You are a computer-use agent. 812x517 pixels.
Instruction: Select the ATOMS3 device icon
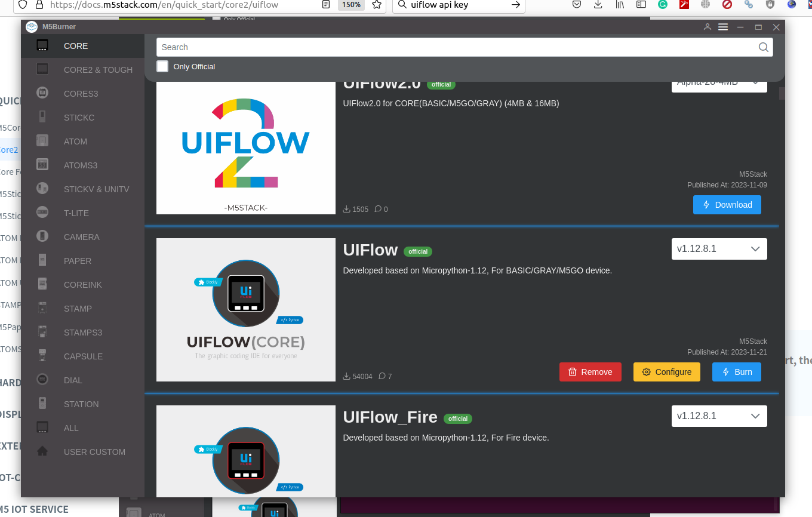click(x=42, y=165)
